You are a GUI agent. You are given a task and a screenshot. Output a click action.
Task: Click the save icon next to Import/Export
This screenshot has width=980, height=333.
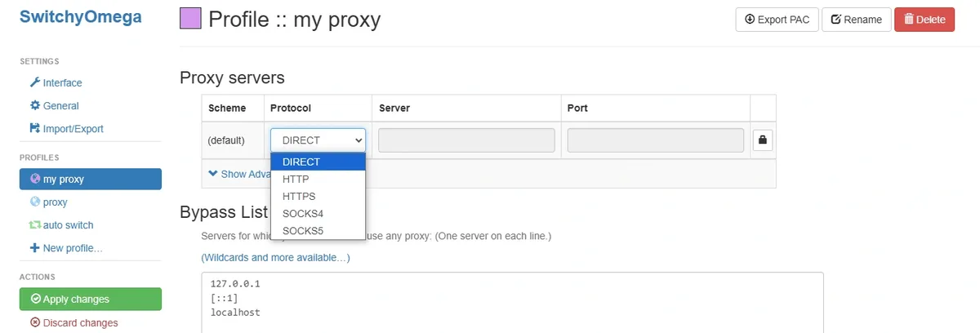pos(35,128)
